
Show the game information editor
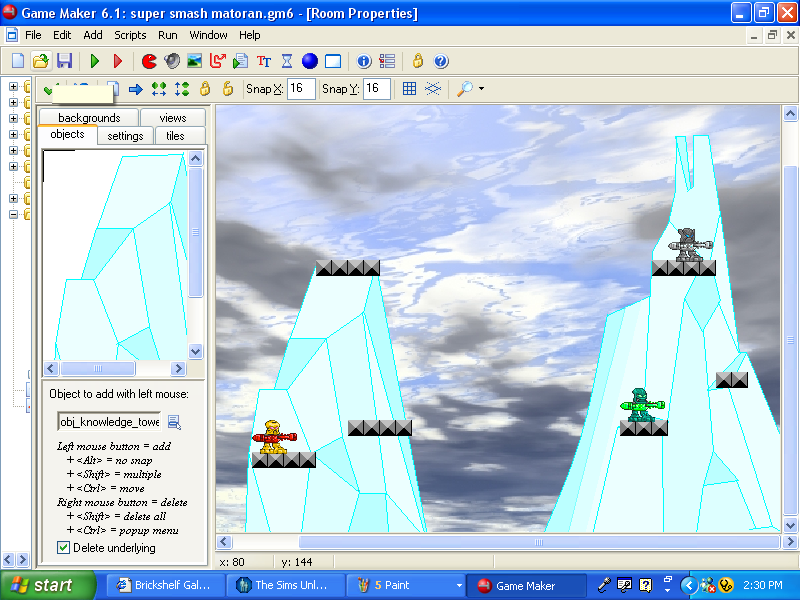[x=362, y=60]
